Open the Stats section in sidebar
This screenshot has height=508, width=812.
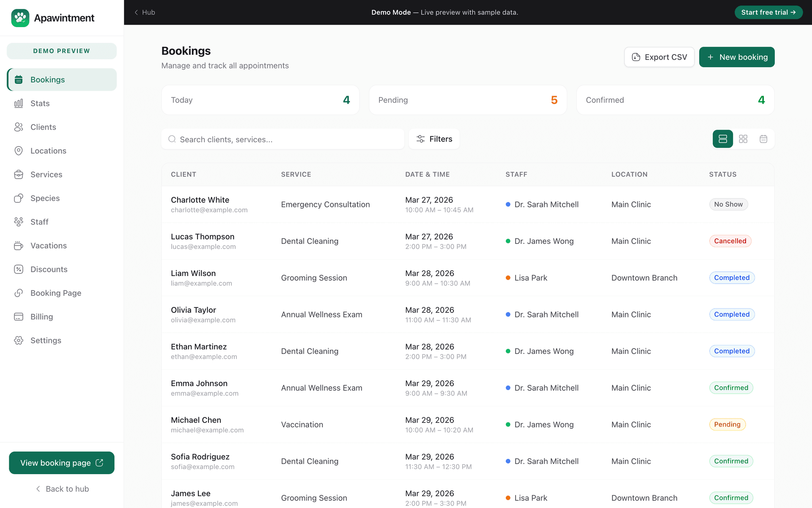[x=40, y=103]
